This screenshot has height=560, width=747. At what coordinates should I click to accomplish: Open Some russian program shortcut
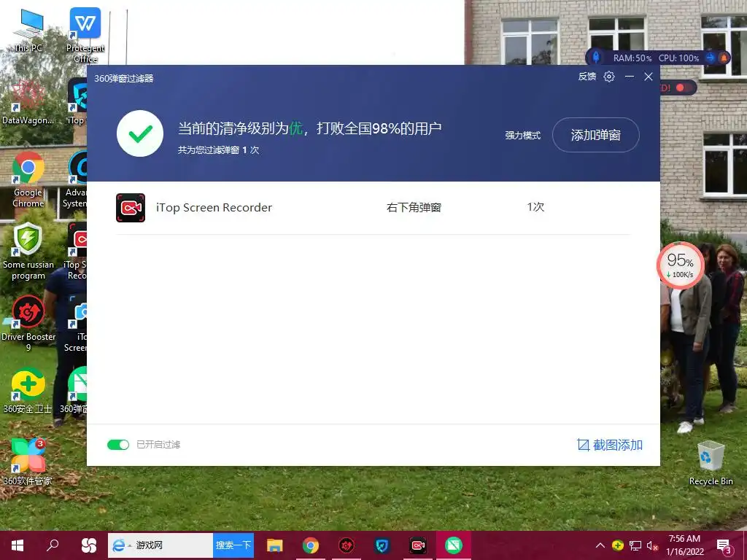point(28,252)
